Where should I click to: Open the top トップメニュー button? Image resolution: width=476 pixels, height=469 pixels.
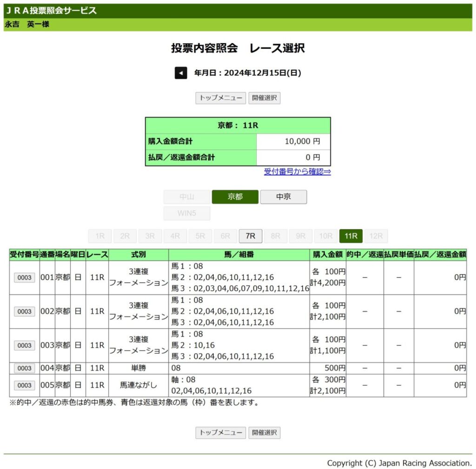(220, 98)
